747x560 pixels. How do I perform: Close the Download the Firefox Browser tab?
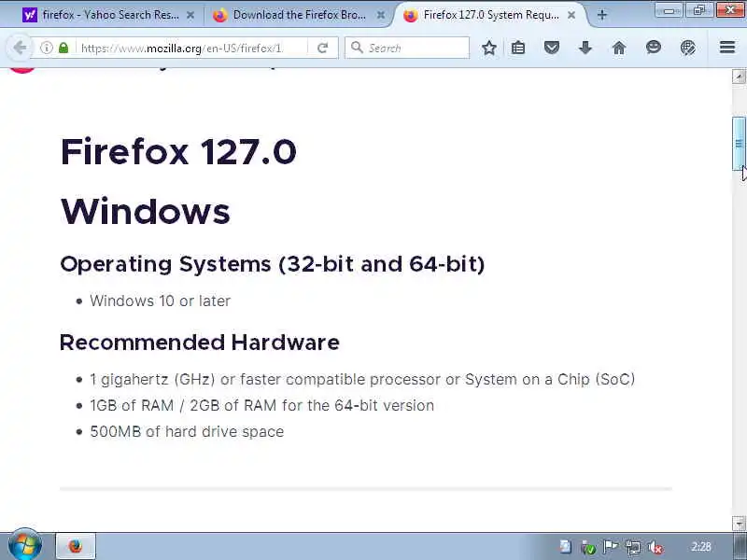[x=381, y=15]
